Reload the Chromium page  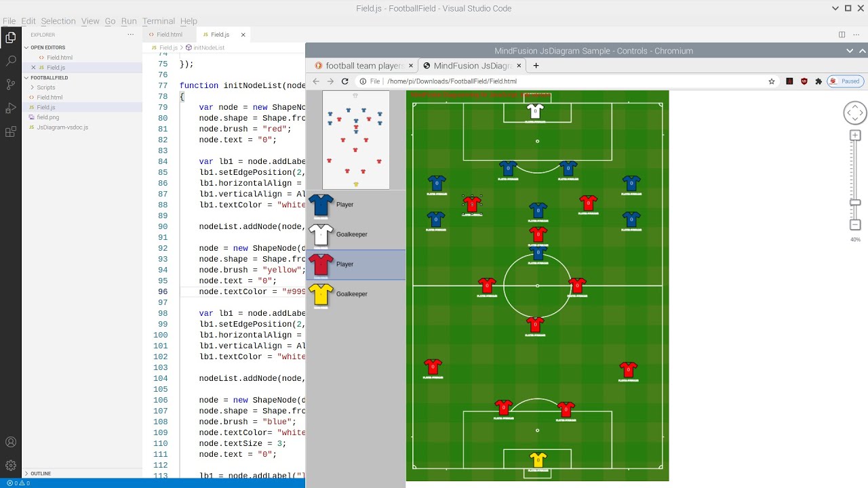tap(344, 81)
